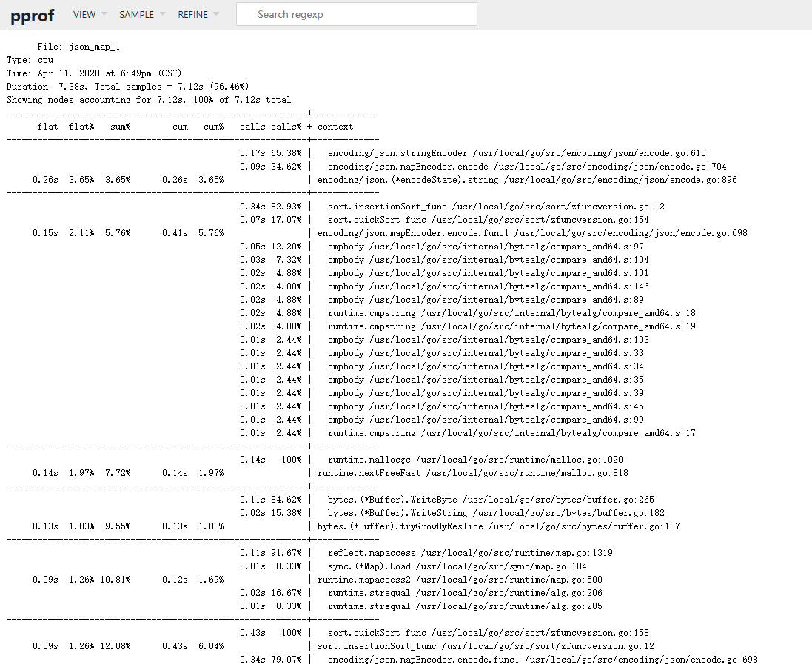812x664 pixels.
Task: Open the SAMPLE menu
Action: (x=135, y=13)
